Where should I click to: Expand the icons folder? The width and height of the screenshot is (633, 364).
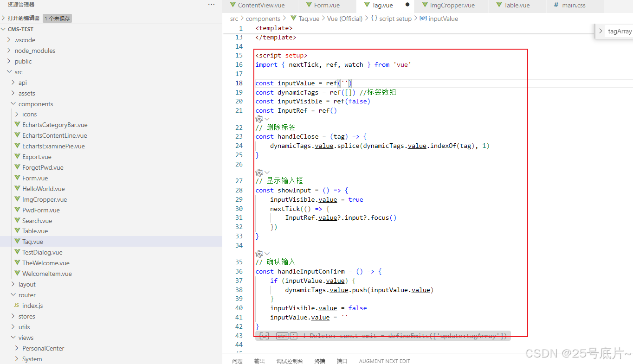tap(17, 114)
